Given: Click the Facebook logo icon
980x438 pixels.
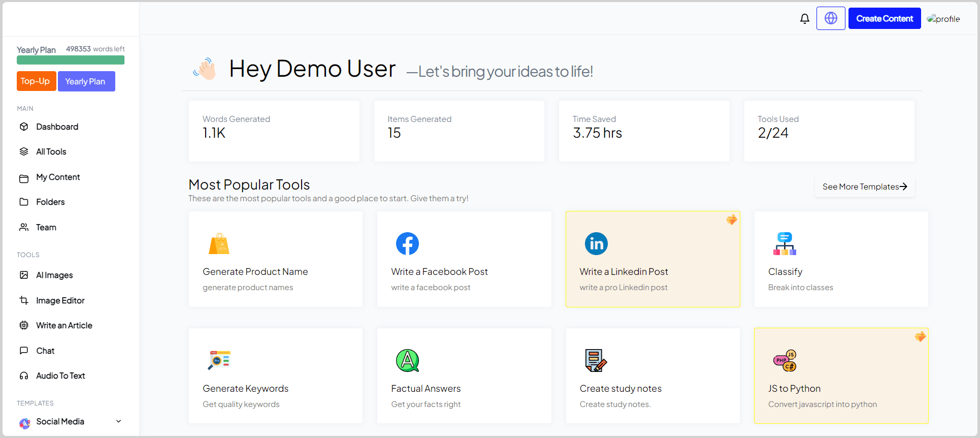Looking at the screenshot, I should 407,244.
